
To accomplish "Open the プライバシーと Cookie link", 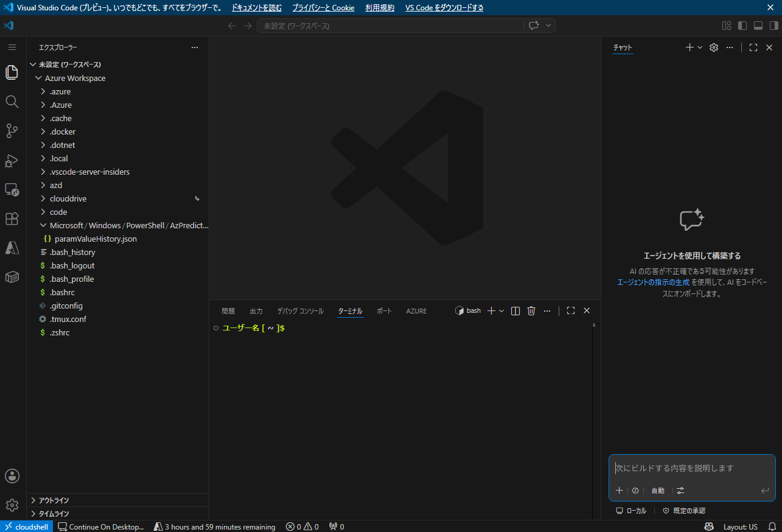I will coord(323,8).
